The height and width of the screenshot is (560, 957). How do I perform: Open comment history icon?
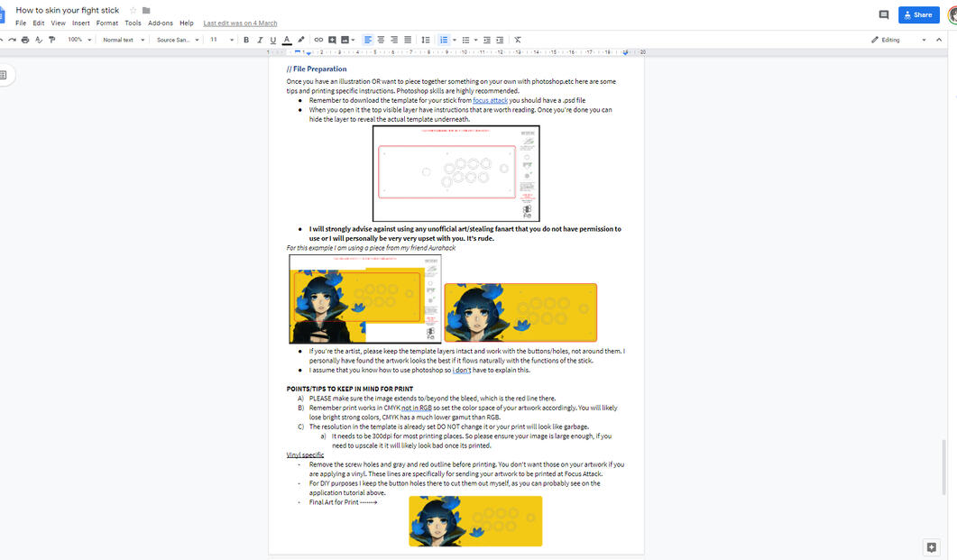[883, 14]
